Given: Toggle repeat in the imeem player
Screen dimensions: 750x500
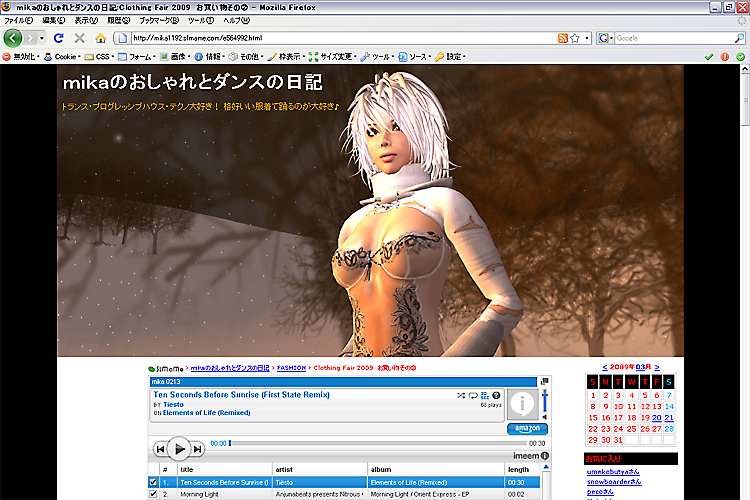Looking at the screenshot, I should pos(473,395).
